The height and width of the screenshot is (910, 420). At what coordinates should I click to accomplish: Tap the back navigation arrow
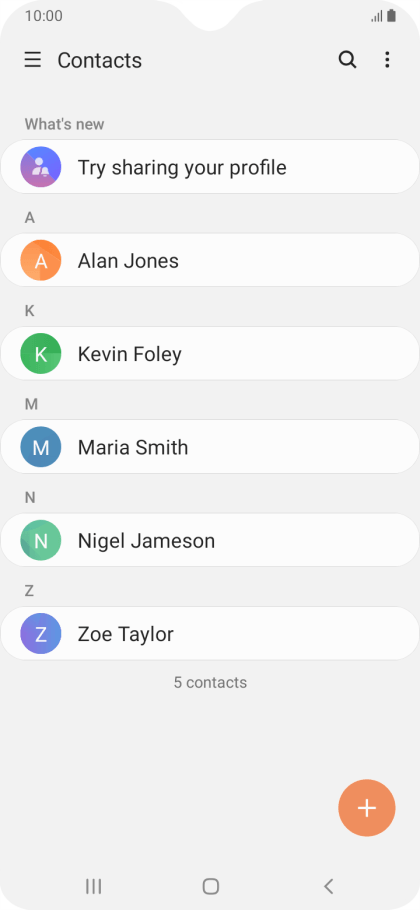click(x=328, y=886)
